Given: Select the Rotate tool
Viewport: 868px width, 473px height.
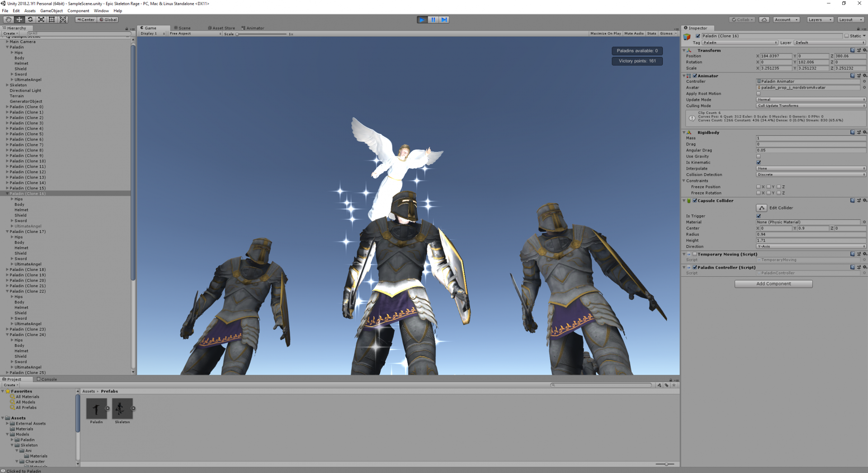Looking at the screenshot, I should (x=30, y=19).
